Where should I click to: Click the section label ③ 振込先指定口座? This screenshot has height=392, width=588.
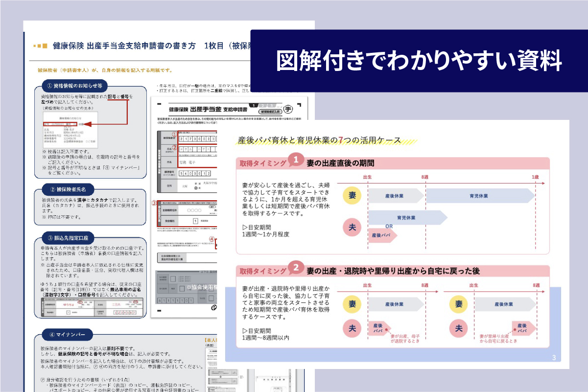click(69, 238)
